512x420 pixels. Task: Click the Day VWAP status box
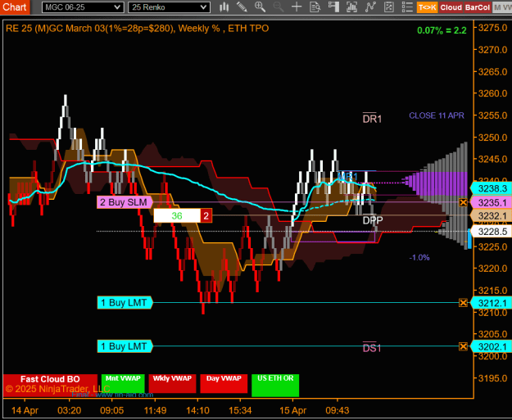224,384
